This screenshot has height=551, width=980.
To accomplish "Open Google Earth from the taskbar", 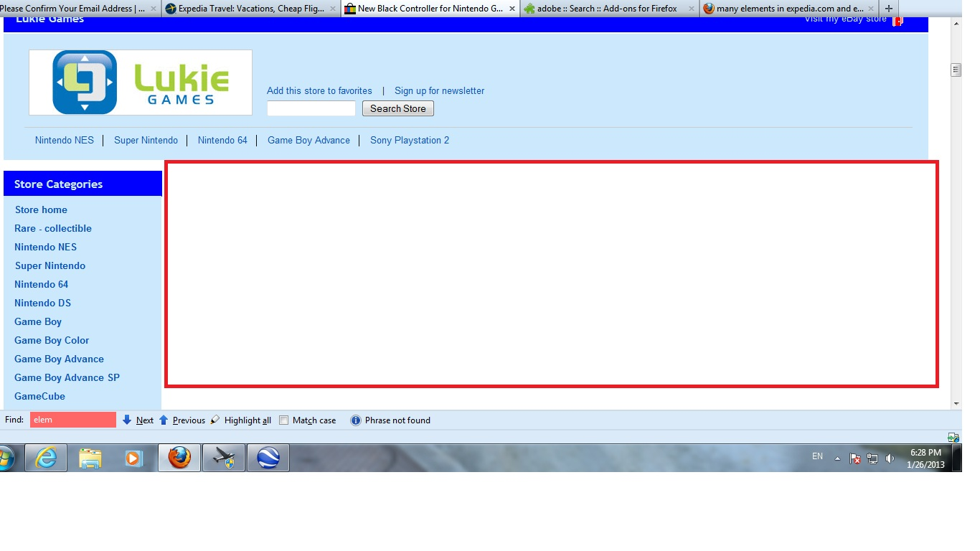I will (x=268, y=458).
